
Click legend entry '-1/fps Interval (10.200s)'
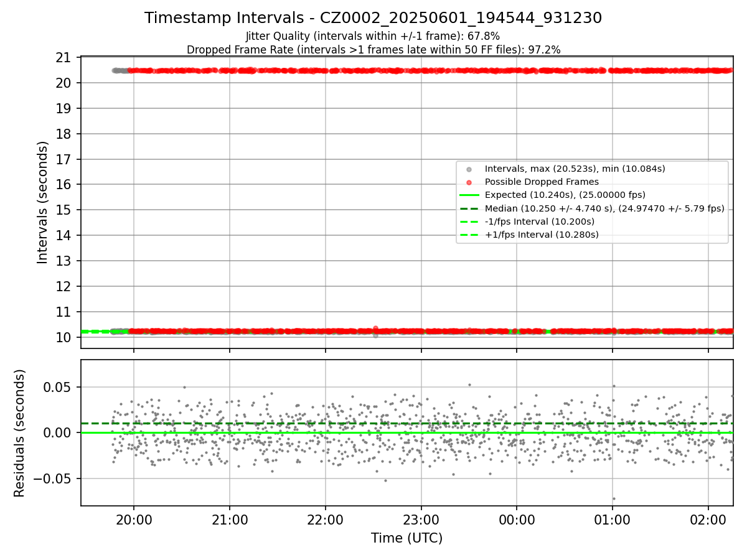tap(540, 222)
